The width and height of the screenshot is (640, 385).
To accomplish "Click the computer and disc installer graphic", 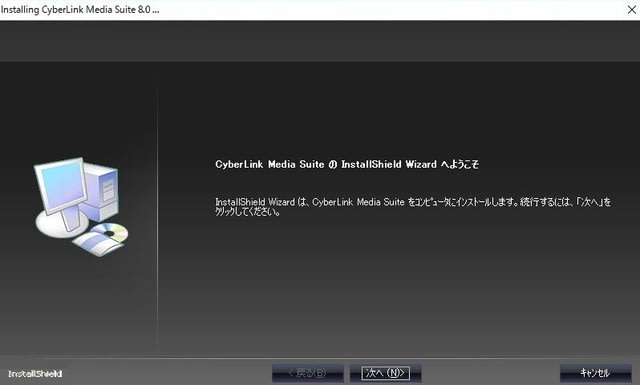I will [81, 207].
